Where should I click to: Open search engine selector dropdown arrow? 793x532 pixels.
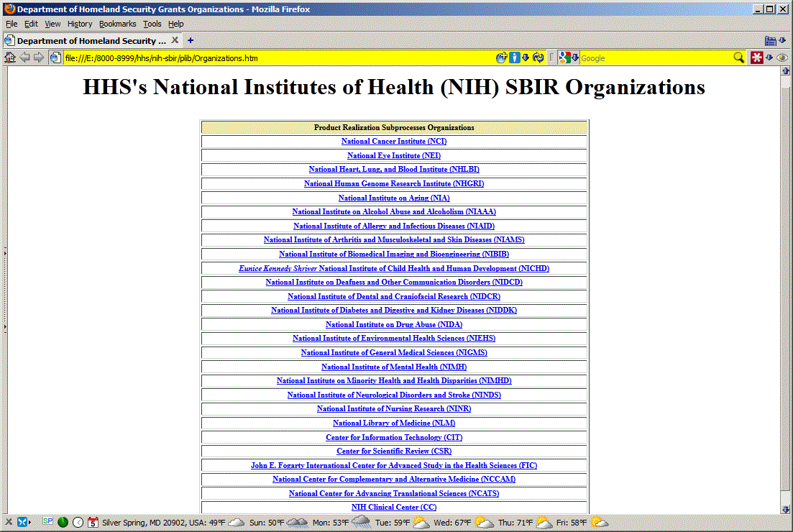(575, 58)
